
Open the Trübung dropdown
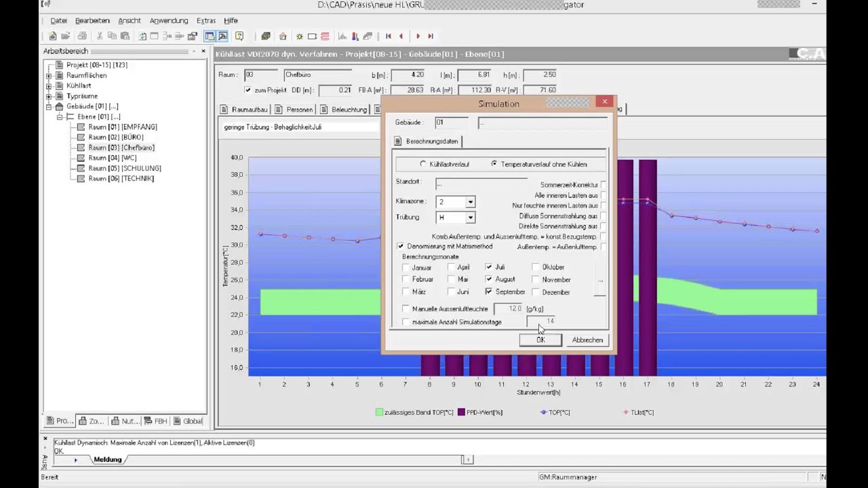(x=470, y=218)
